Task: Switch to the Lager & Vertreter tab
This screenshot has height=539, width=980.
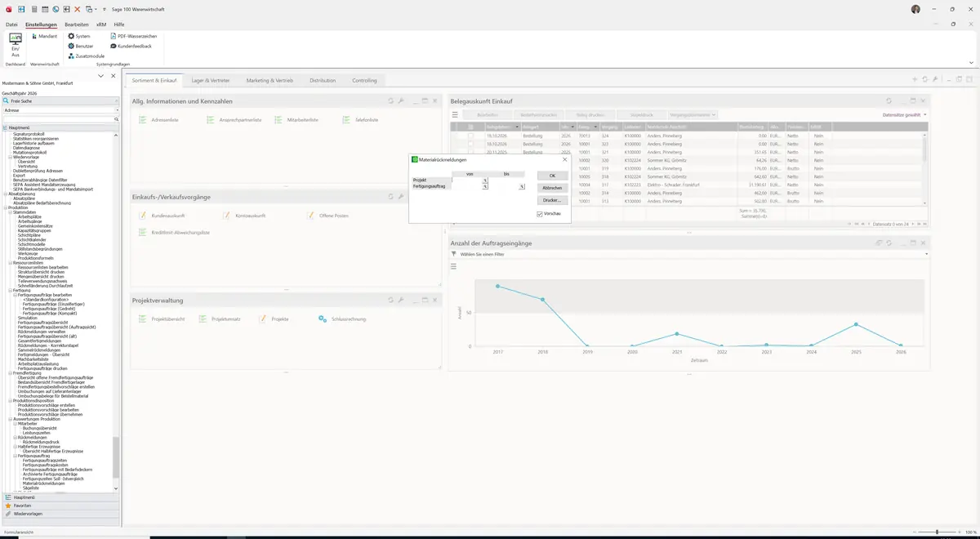Action: 211,81
